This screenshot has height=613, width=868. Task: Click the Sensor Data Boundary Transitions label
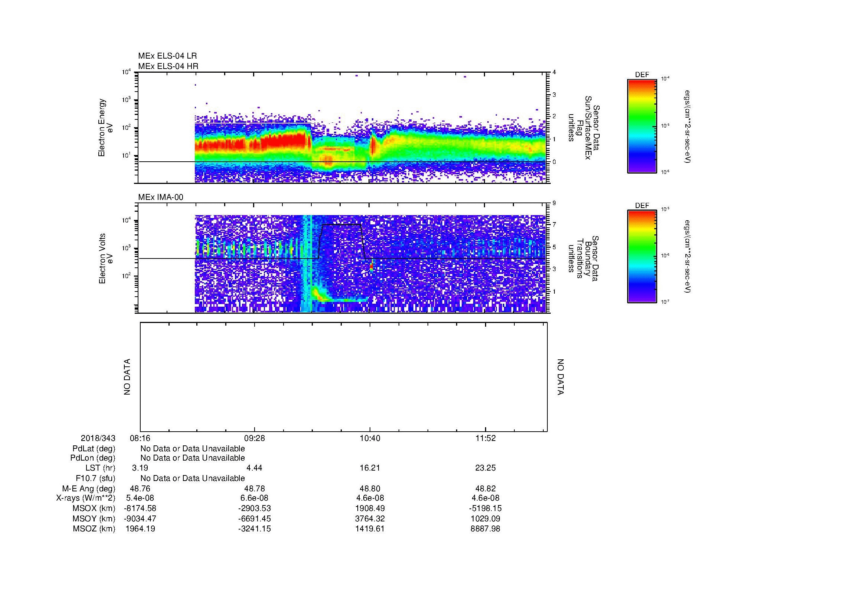(x=583, y=259)
